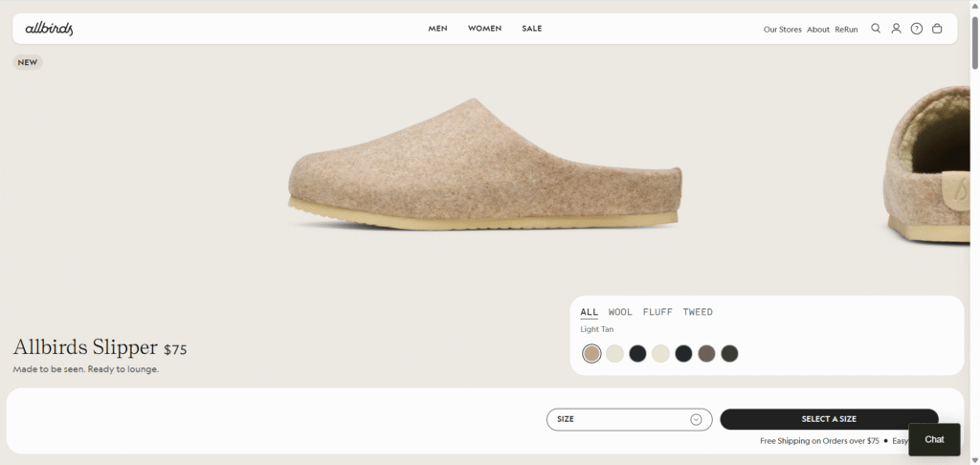Filter colors by Tweed tab
The width and height of the screenshot is (980, 465).
point(698,312)
